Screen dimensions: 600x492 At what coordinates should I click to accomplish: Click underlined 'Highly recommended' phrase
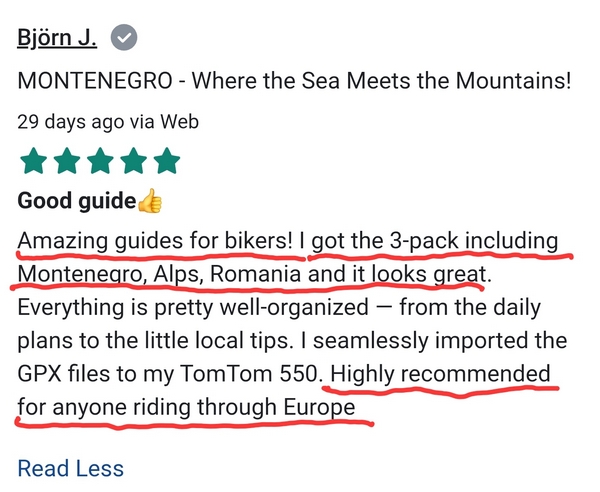pyautogui.click(x=440, y=374)
